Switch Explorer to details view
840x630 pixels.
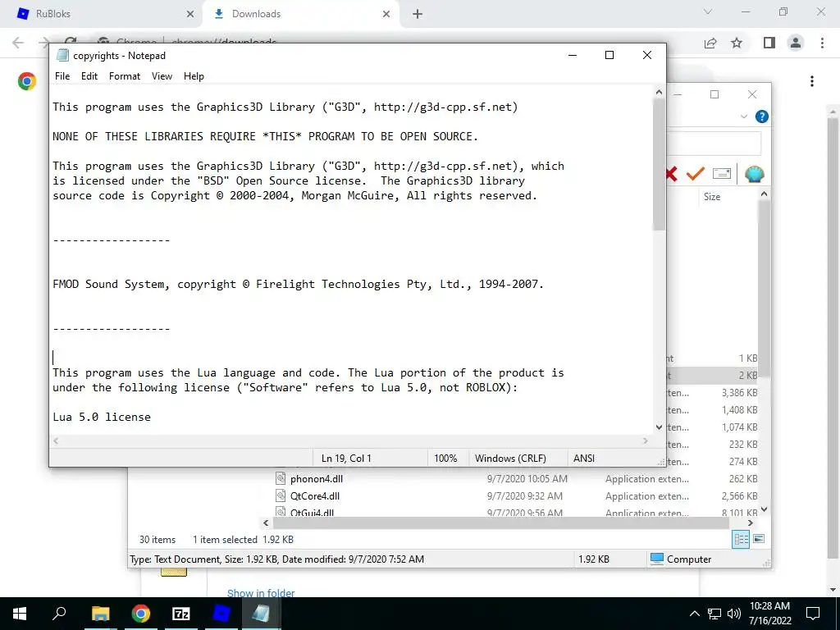741,540
